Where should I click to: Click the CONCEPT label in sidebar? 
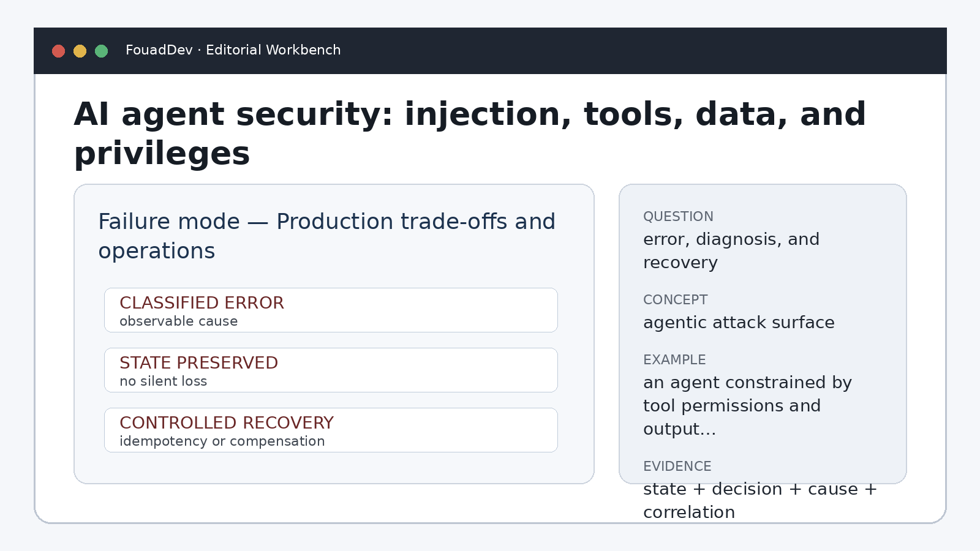tap(675, 300)
